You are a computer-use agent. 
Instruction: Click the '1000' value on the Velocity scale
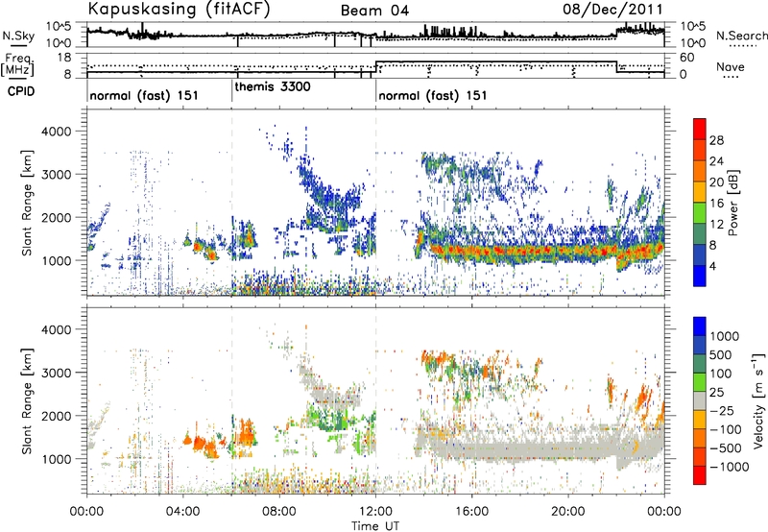724,336
